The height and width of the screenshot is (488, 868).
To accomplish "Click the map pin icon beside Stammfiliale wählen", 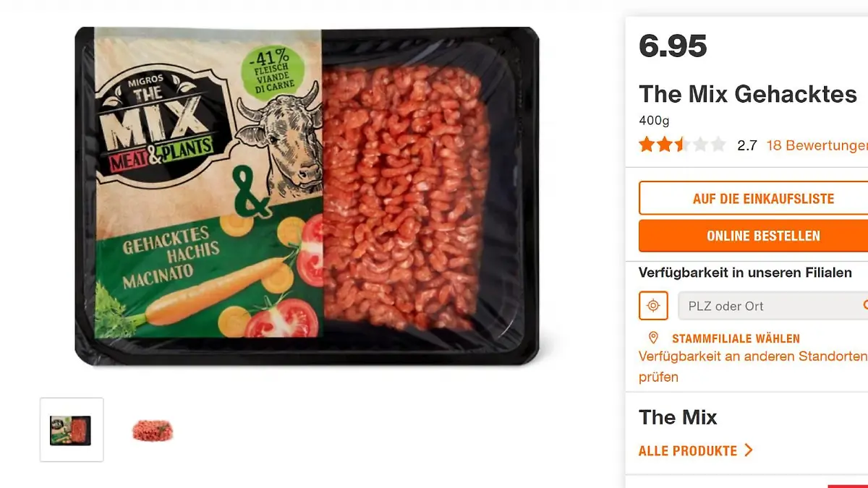I will [653, 338].
